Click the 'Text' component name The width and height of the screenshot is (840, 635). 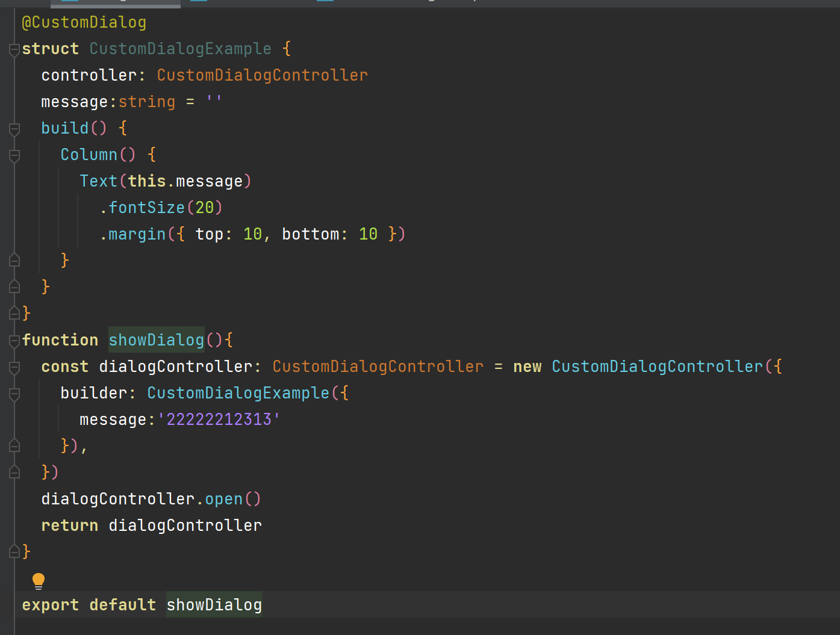[99, 181]
